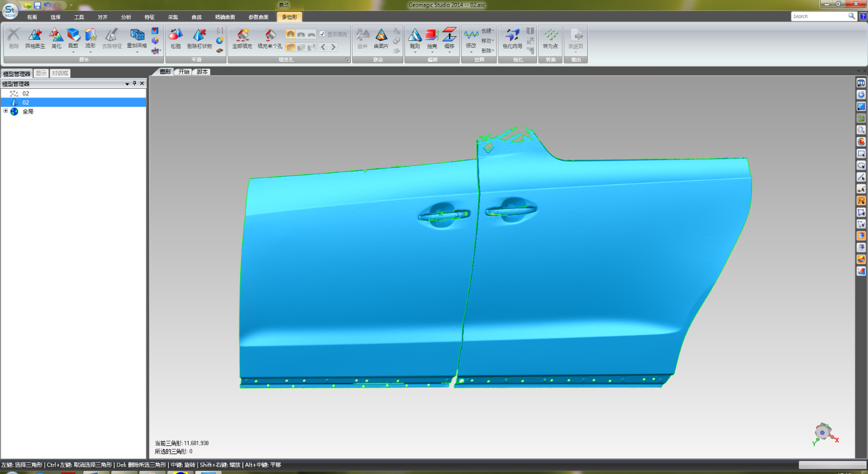The height and width of the screenshot is (474, 868).
Task: Click the next hole arrow button
Action: pyautogui.click(x=333, y=47)
